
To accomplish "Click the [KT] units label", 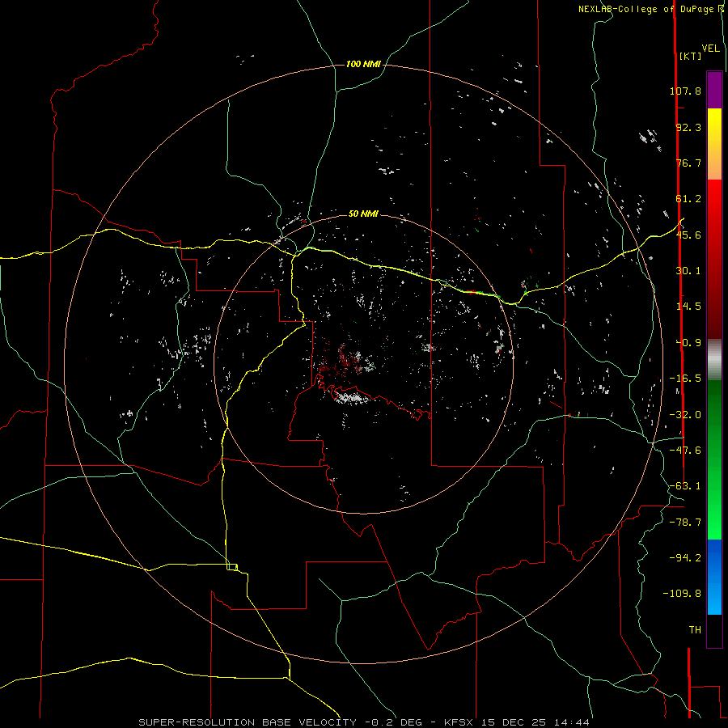I will tap(690, 56).
